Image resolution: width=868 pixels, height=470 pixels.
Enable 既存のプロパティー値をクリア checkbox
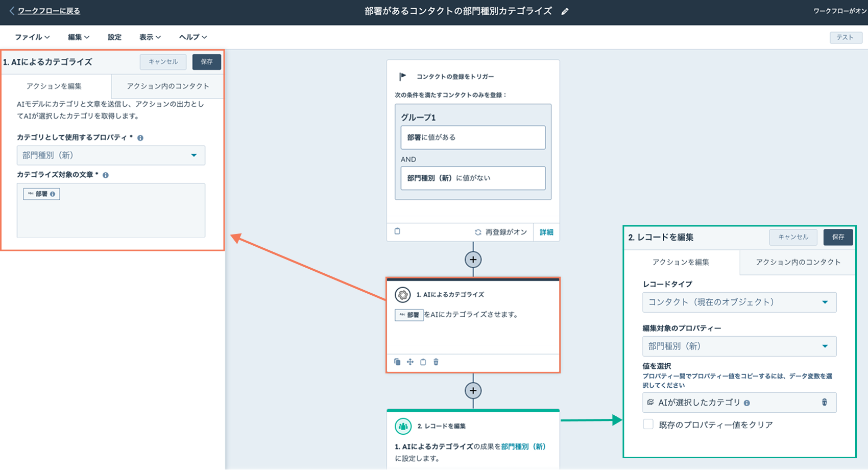pos(648,425)
